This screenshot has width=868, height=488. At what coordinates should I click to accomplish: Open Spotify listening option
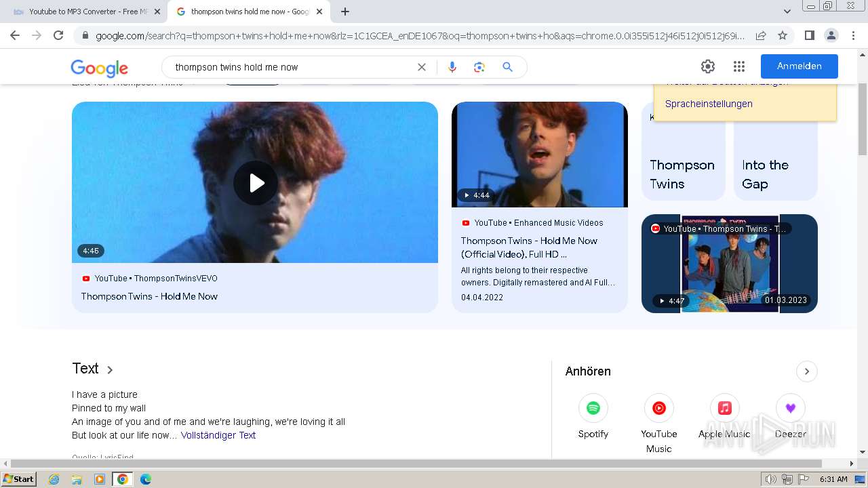point(593,416)
